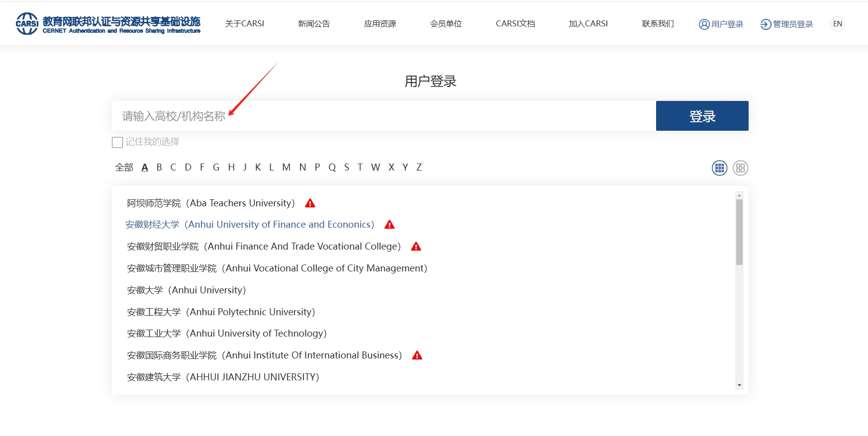Screen dimensions: 868x436
Task: Show all institutions with 全部 filter
Action: point(124,168)
